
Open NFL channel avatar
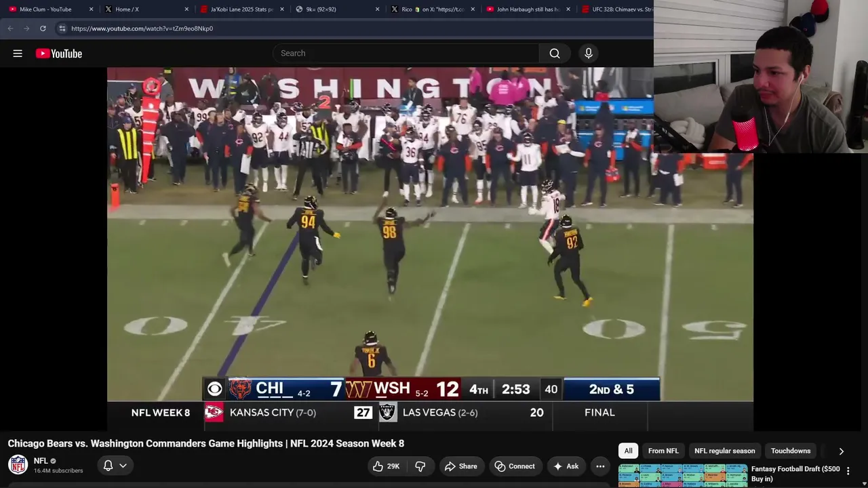tap(18, 465)
